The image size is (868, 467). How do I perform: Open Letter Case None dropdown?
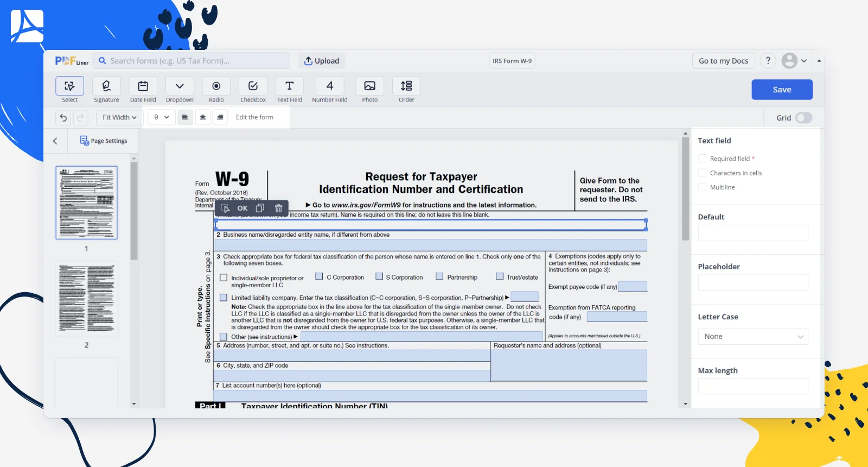pos(753,337)
